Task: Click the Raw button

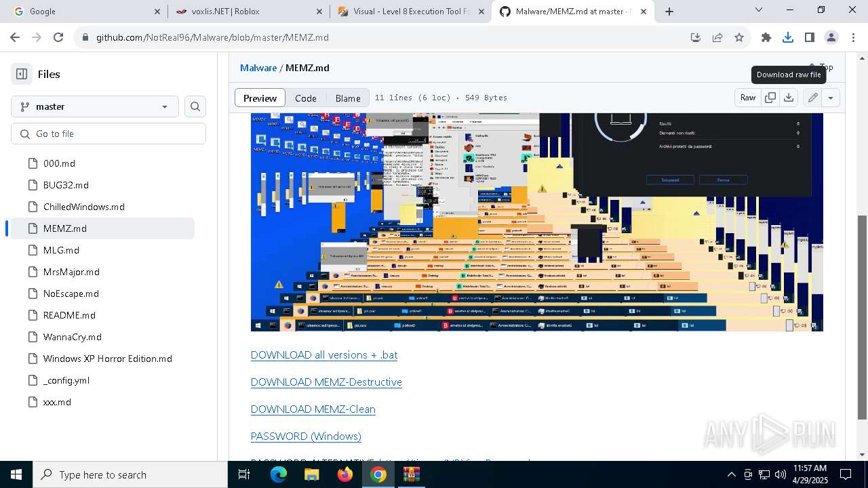Action: [x=748, y=98]
